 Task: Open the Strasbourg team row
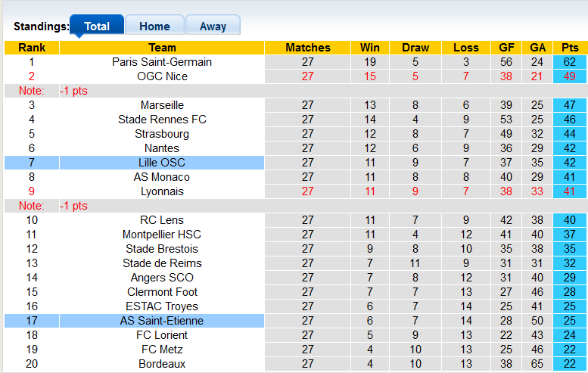pyautogui.click(x=162, y=134)
